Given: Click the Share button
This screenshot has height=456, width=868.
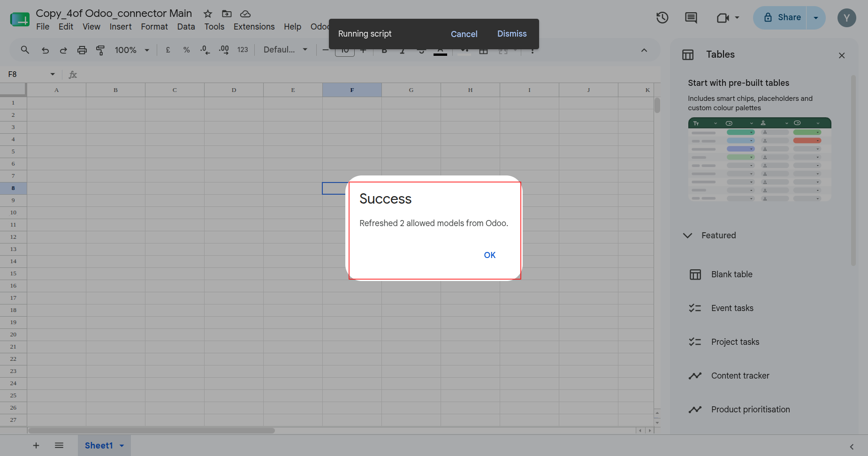Looking at the screenshot, I should 780,18.
